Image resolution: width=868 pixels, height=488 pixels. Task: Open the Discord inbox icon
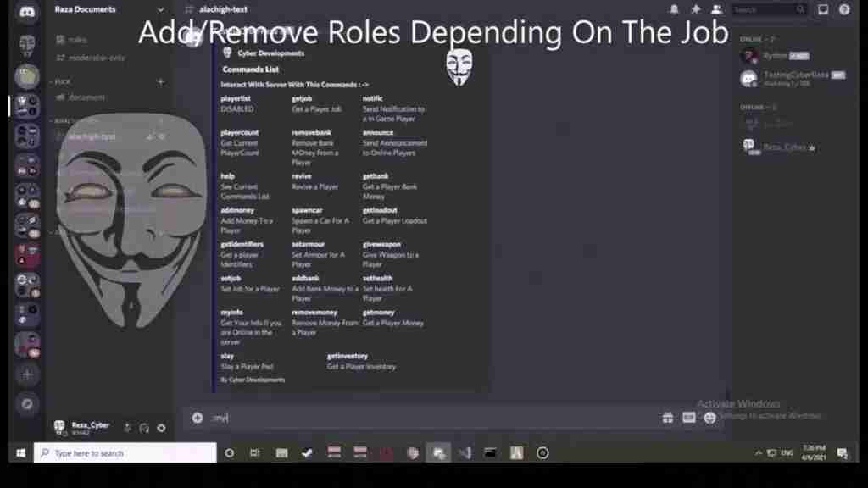[822, 9]
